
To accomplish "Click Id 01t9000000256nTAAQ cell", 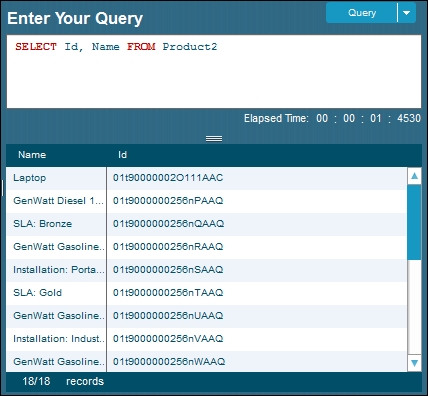I will pos(257,293).
